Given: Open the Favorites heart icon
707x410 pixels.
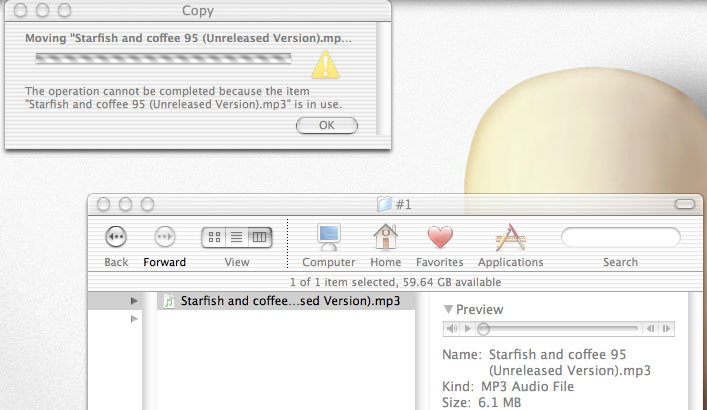Looking at the screenshot, I should [x=440, y=237].
